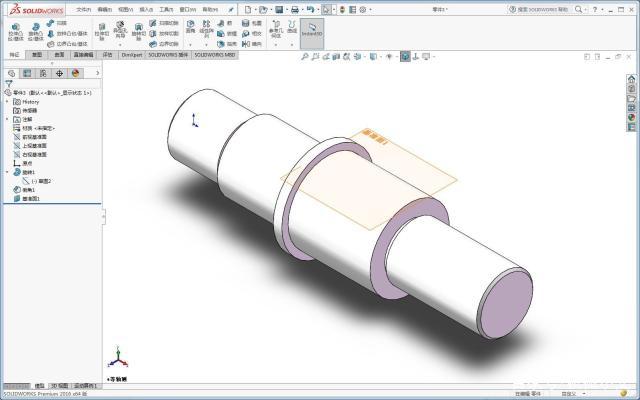Image resolution: width=640 pixels, height=400 pixels.
Task: Click the FeatureManager filter field
Action: (x=52, y=83)
